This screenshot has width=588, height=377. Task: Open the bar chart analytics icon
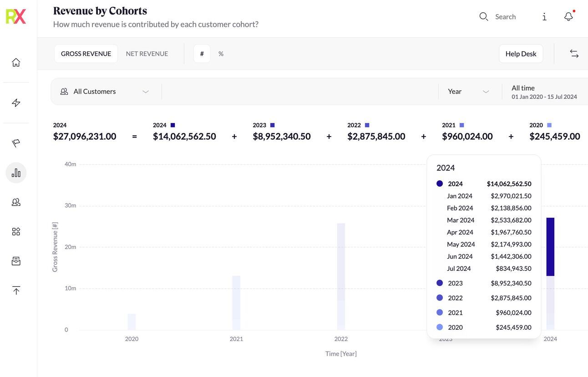pyautogui.click(x=16, y=173)
